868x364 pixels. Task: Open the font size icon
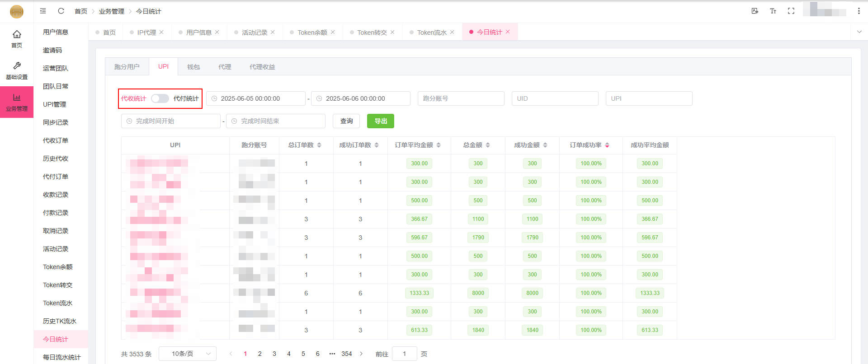773,11
